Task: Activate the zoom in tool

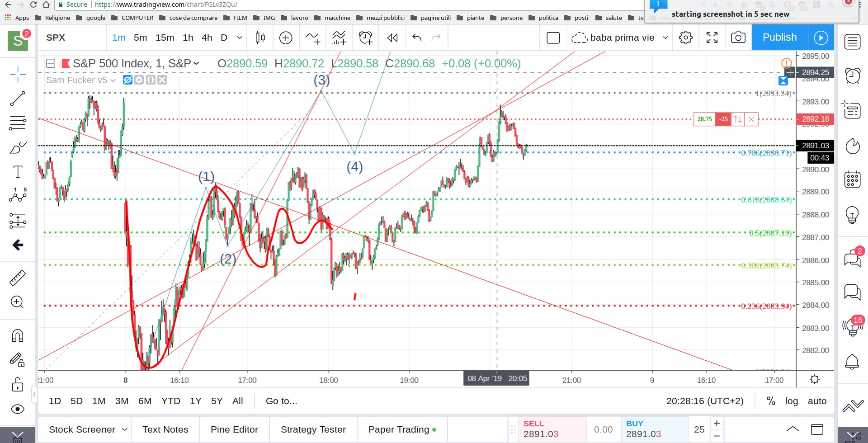Action: tap(17, 302)
